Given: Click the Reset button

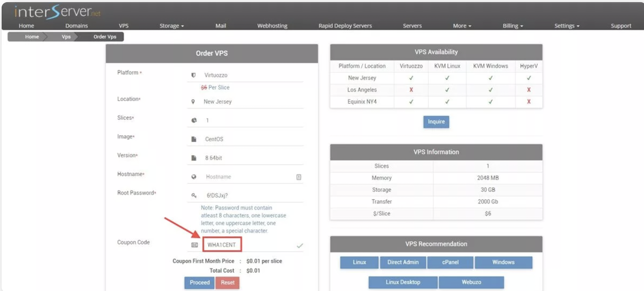Looking at the screenshot, I should point(228,283).
